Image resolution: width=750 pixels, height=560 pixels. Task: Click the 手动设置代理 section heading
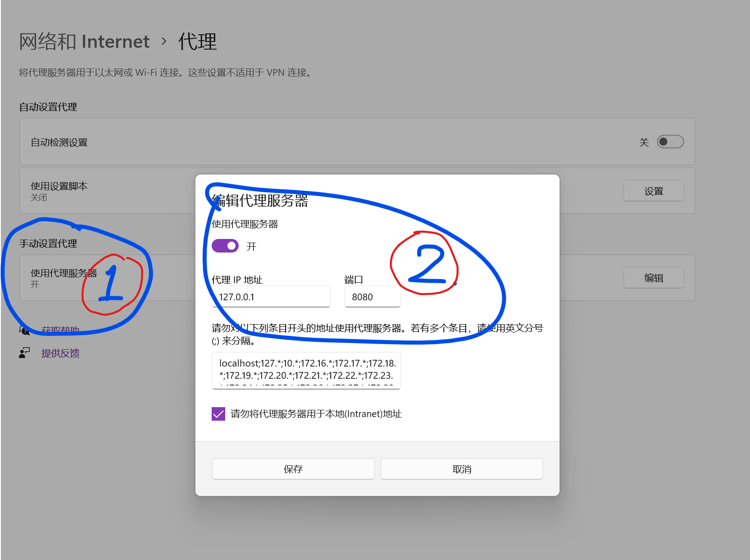(48, 243)
